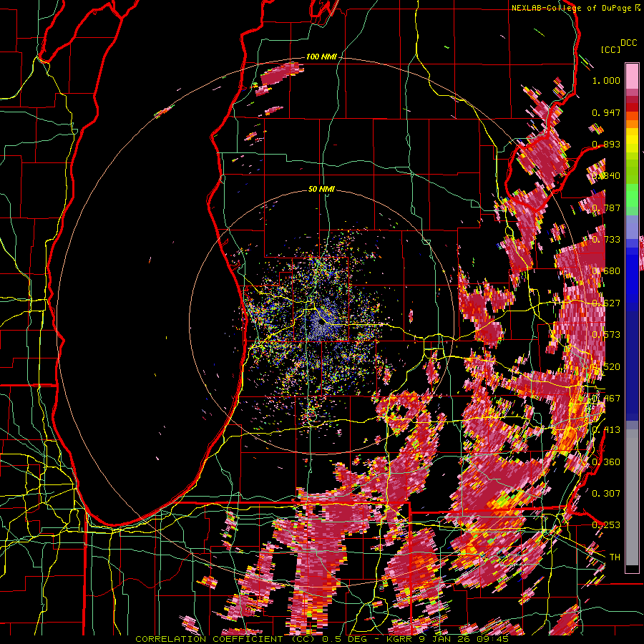
Task: Click the 0.253 legend value
Action: (x=606, y=525)
